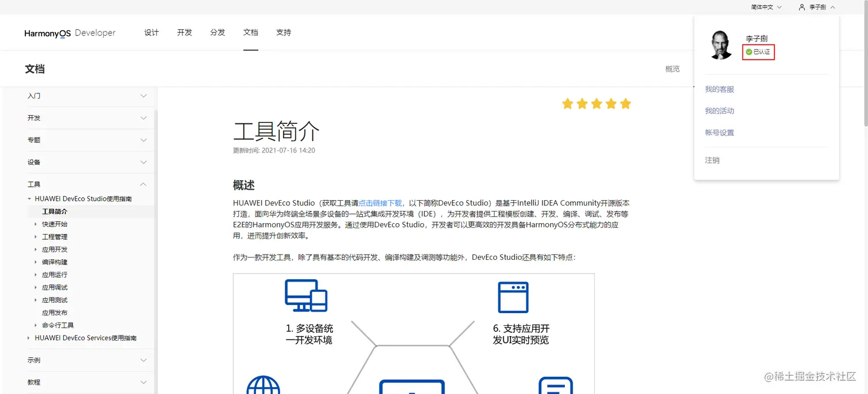Open the 应用运行 tree item
868x394 pixels.
pos(55,275)
